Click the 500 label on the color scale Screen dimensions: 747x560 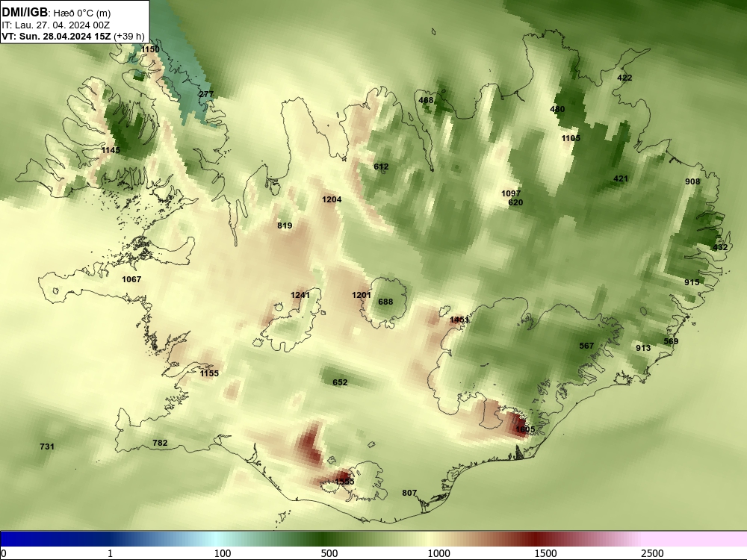point(329,553)
